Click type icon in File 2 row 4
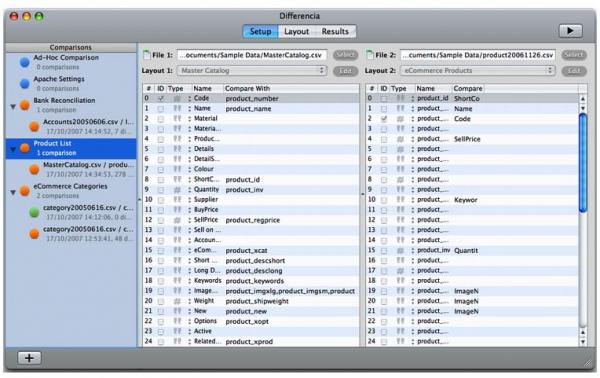 (x=400, y=139)
